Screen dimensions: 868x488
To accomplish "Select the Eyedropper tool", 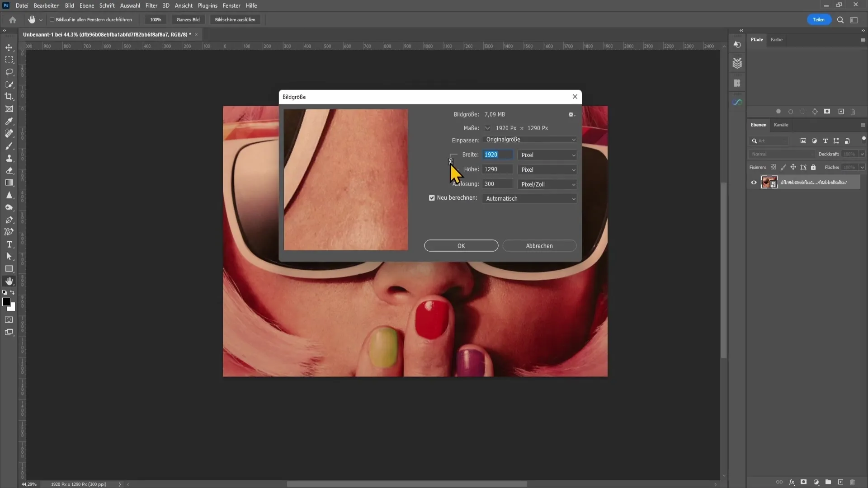I will 9,121.
